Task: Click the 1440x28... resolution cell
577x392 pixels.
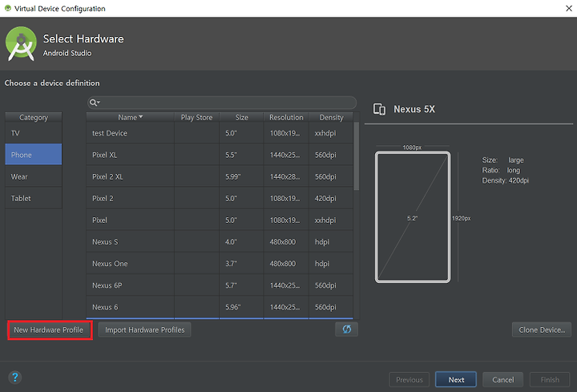Action: tap(286, 176)
